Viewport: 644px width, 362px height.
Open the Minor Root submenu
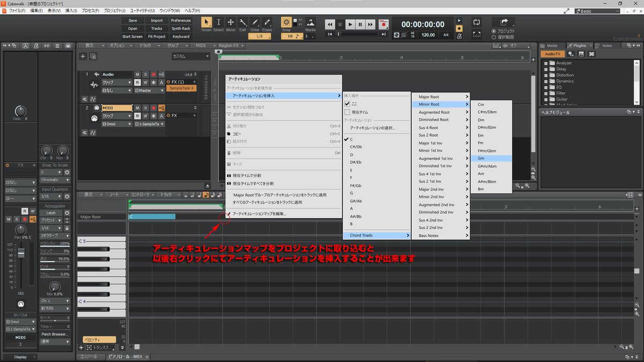(x=441, y=104)
